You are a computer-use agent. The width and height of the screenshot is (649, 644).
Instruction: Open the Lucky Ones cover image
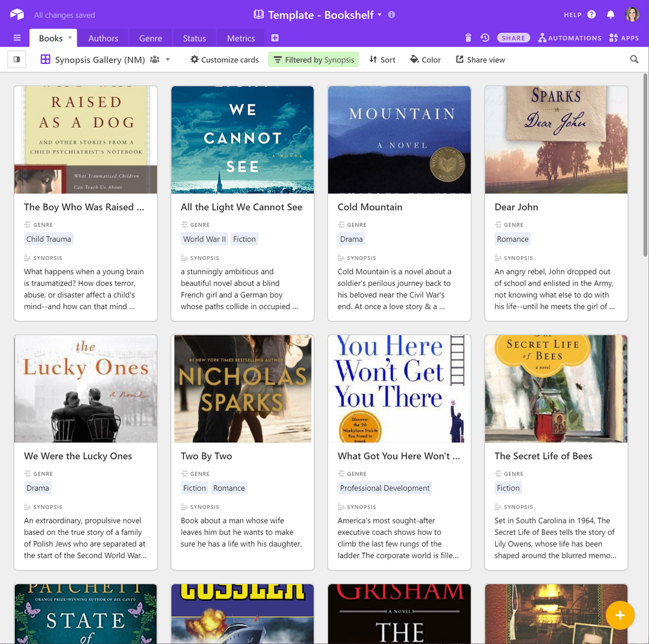(86, 389)
